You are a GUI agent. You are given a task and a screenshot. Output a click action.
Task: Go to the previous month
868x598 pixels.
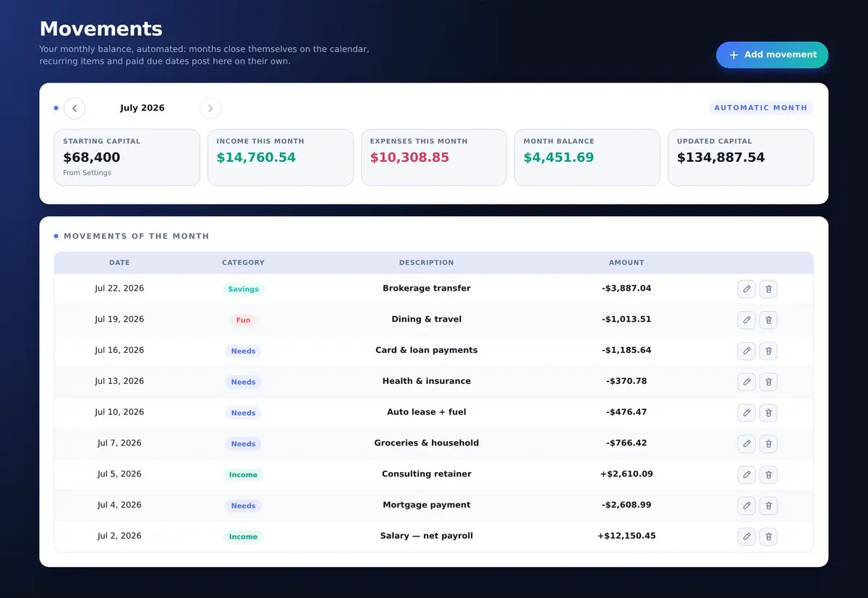[75, 108]
